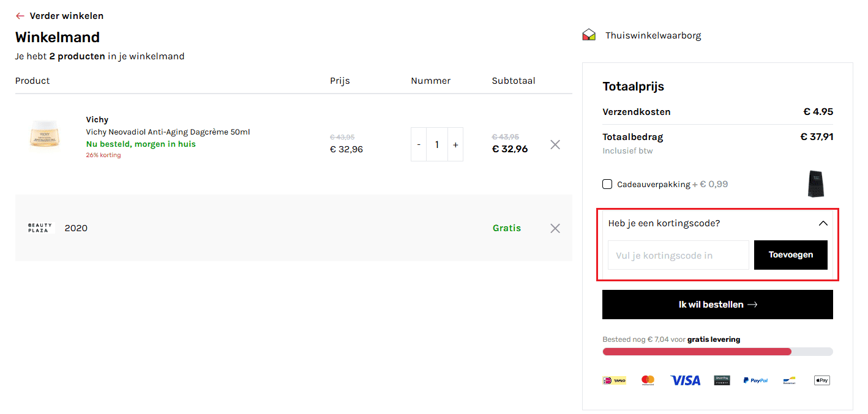View the Vichy day cream product thumbnail
Viewport: 868px width, 414px height.
click(45, 133)
